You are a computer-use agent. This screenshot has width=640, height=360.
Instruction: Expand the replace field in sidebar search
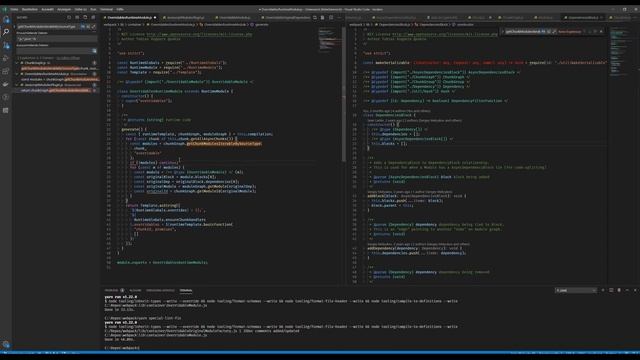pos(15,27)
